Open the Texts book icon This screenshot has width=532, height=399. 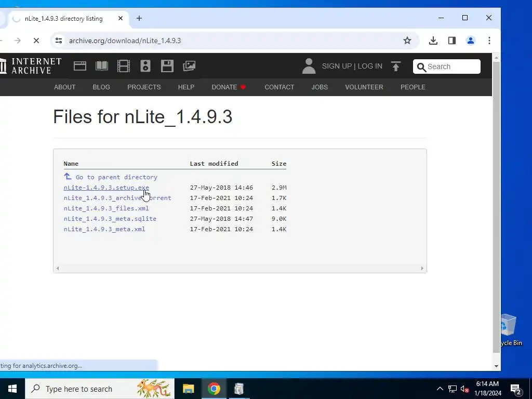tap(101, 66)
